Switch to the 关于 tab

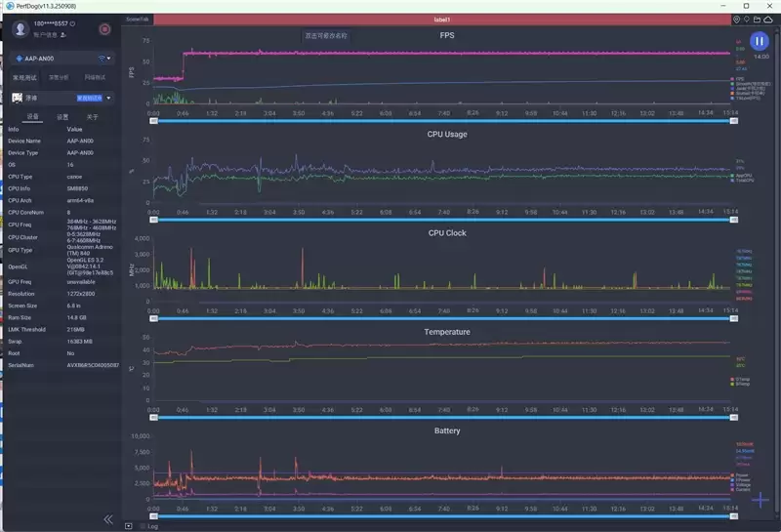(x=92, y=116)
